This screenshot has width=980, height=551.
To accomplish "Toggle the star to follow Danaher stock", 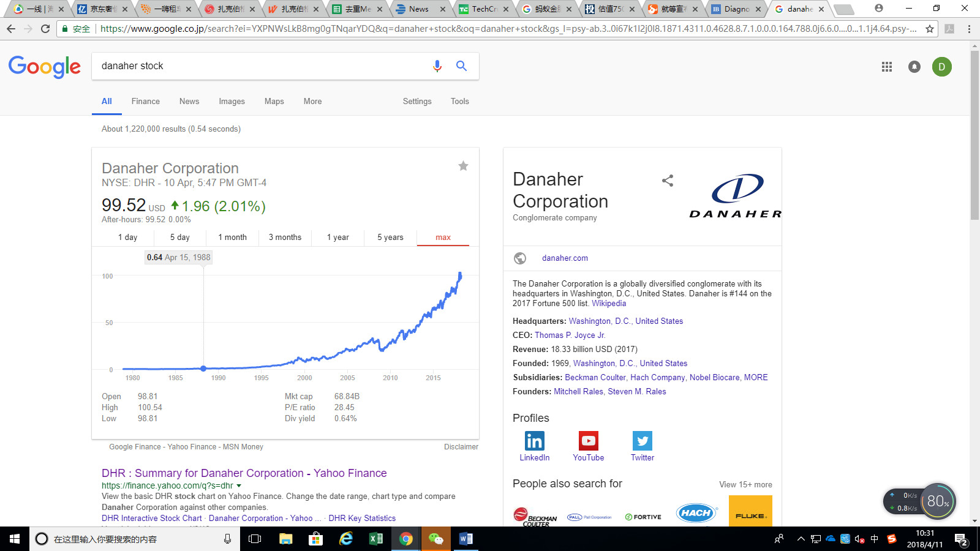I will pyautogui.click(x=463, y=166).
